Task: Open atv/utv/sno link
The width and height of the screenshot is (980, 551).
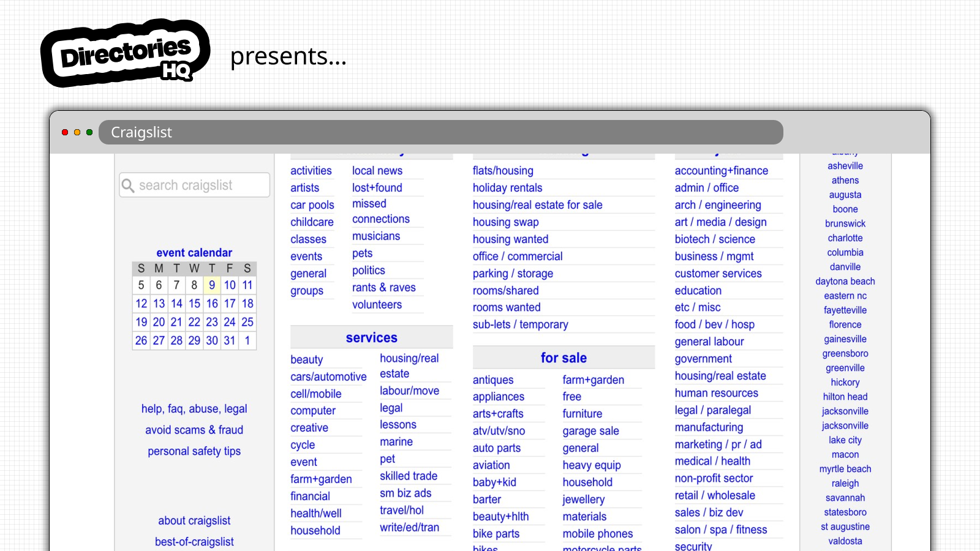Action: point(499,431)
